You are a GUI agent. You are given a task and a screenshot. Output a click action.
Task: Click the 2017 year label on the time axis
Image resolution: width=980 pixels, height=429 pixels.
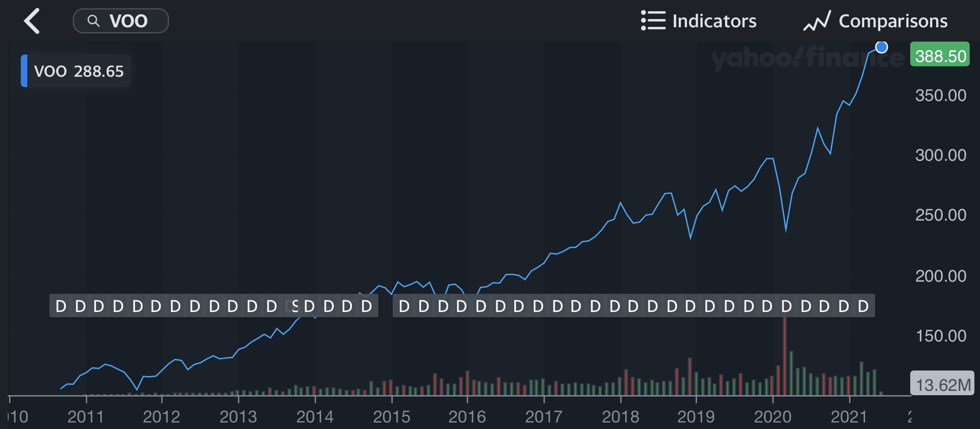pyautogui.click(x=544, y=417)
